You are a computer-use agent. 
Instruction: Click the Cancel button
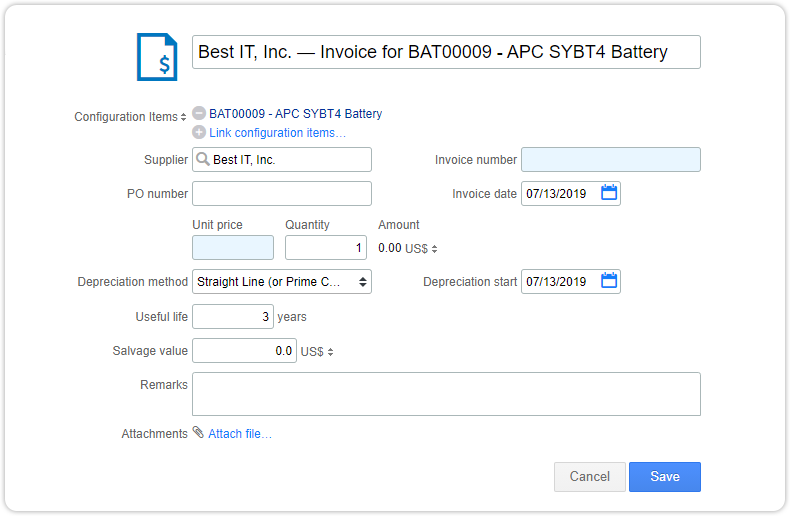589,477
